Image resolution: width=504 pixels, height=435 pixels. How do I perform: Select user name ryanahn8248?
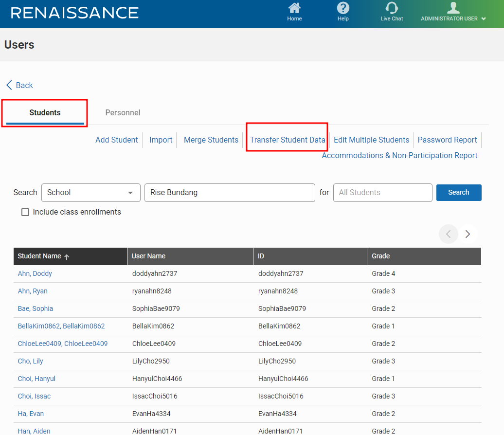click(x=152, y=291)
